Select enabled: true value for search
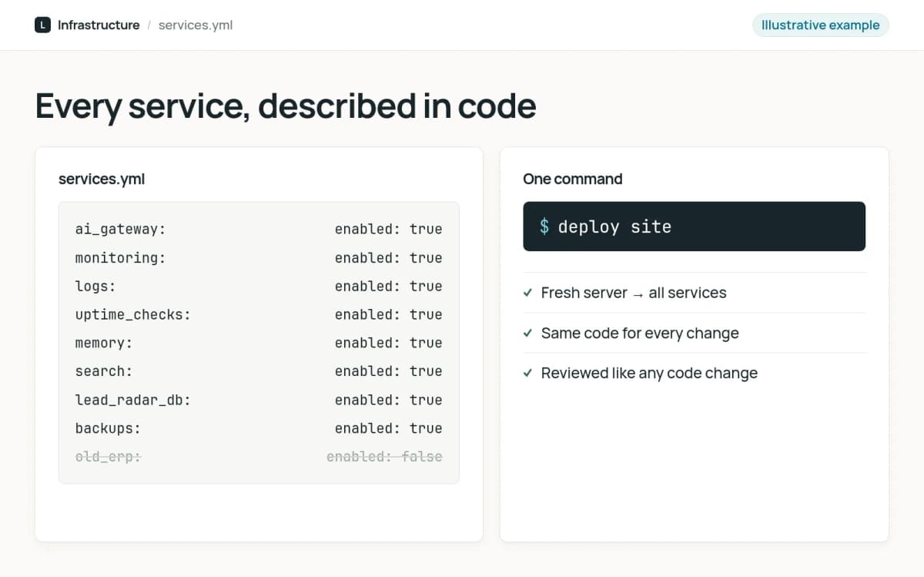Image resolution: width=924 pixels, height=577 pixels. tap(388, 371)
